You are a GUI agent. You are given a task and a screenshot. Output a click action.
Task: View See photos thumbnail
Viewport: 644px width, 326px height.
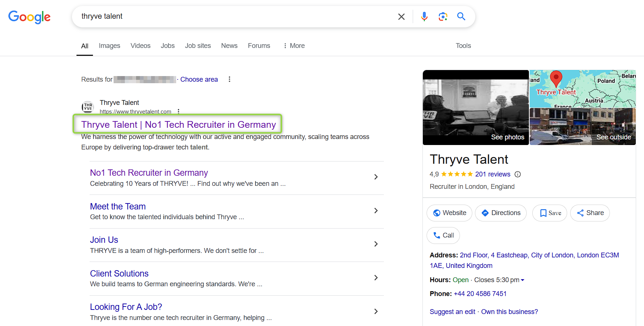point(476,108)
